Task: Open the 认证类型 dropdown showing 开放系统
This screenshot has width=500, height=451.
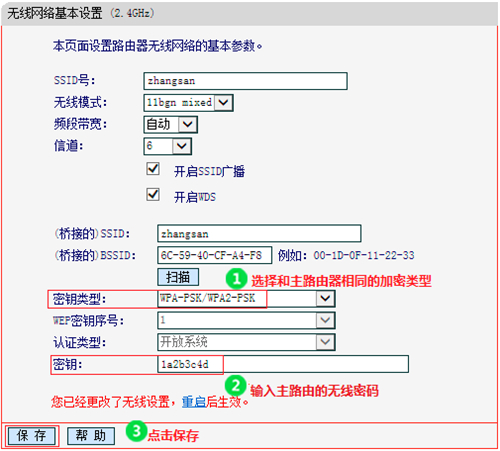Action: (x=246, y=342)
